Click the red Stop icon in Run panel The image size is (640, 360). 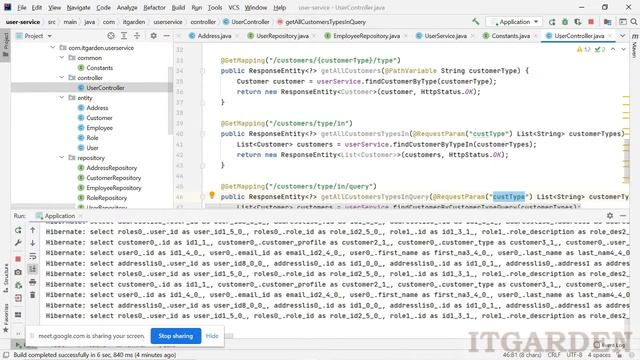coord(18,259)
